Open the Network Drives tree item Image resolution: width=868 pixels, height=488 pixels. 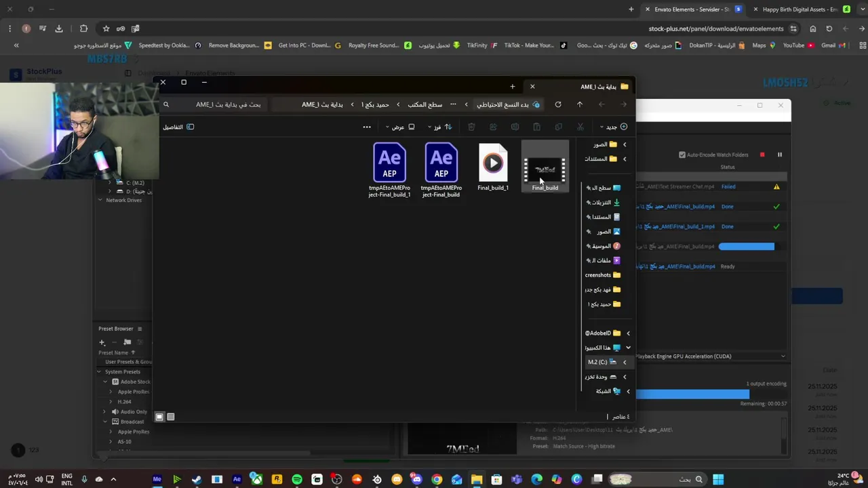click(x=123, y=200)
